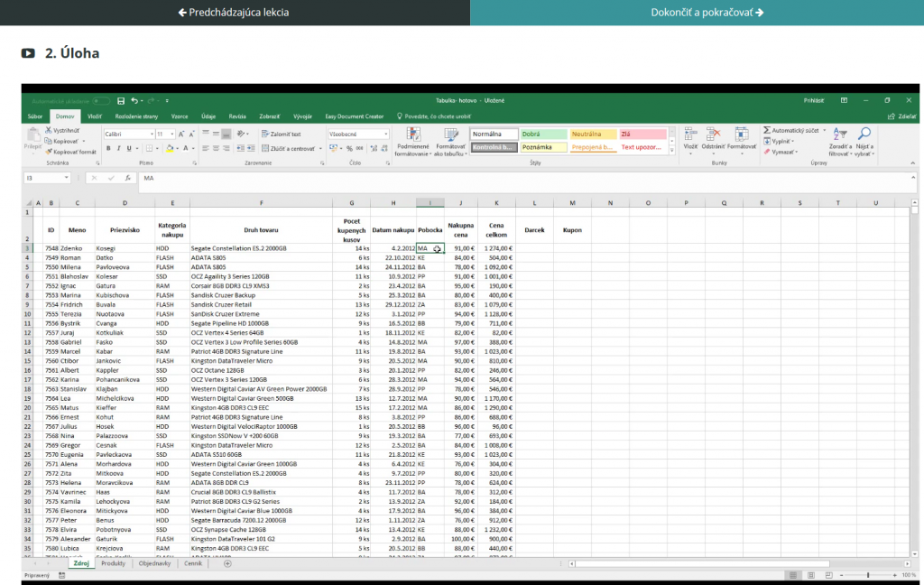Click the Nájsť a vybrať magnifier icon
924x585 pixels.
pyautogui.click(x=864, y=135)
